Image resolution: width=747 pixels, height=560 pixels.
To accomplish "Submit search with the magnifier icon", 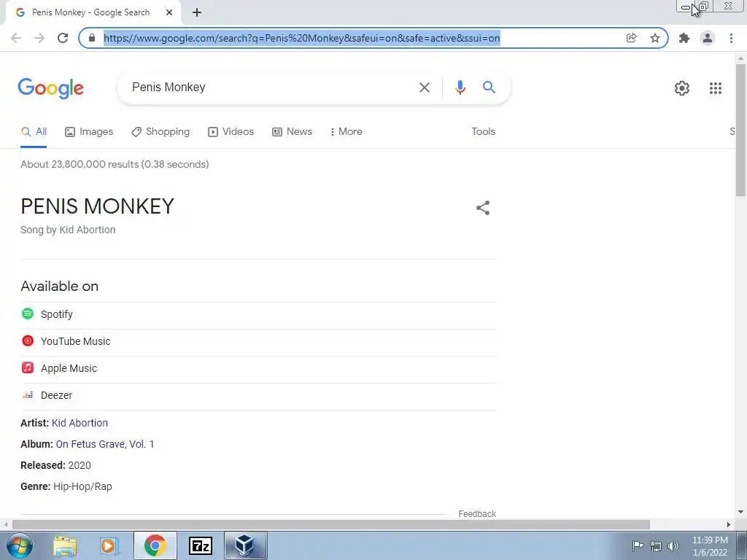I will 489,87.
